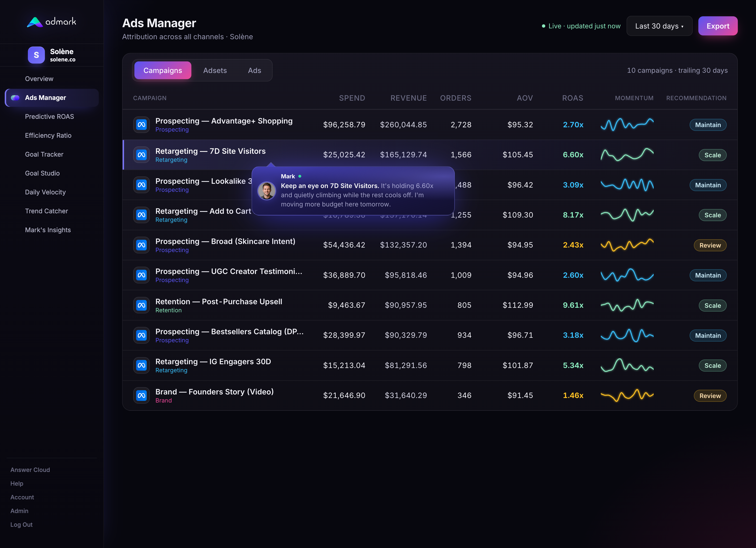
Task: Switch to the Ads tab
Action: (254, 70)
